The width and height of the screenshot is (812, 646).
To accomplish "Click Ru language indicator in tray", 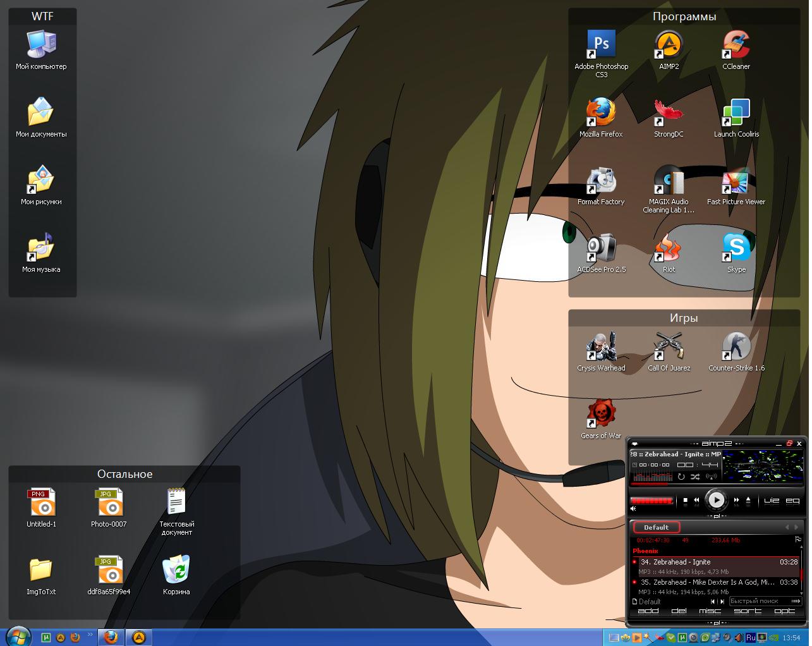I will pos(751,637).
